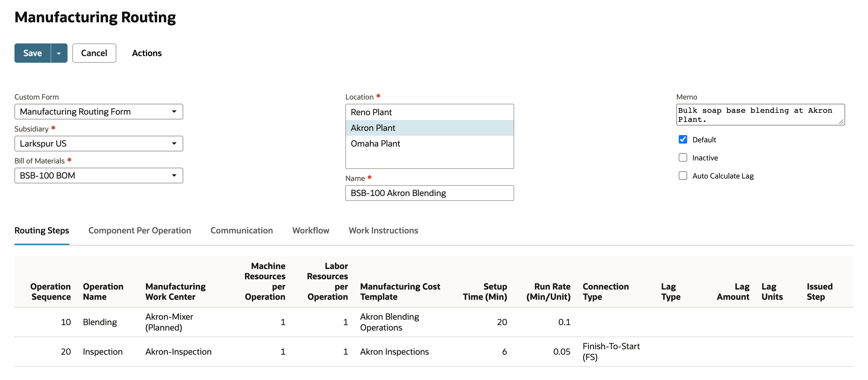The image size is (868, 380).
Task: Click the Akron-Mixer (Planned) work center cell
Action: (x=169, y=322)
